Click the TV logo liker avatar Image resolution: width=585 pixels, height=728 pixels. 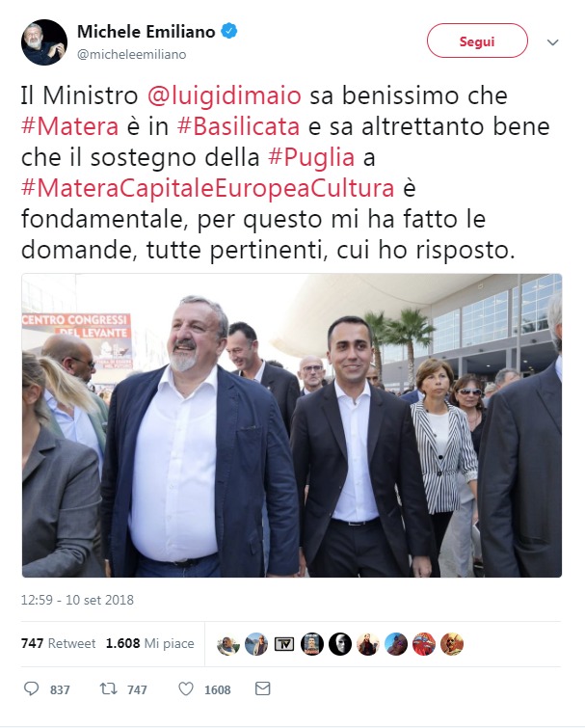pyautogui.click(x=284, y=644)
